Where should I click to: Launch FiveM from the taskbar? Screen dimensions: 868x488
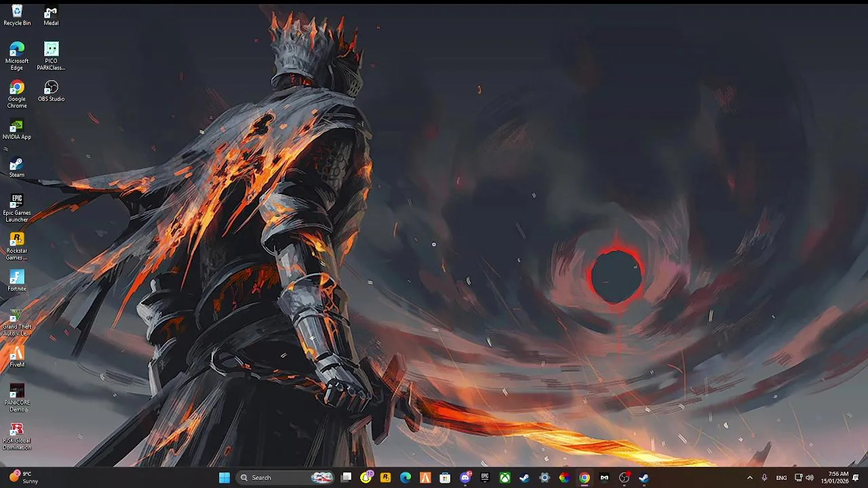[425, 478]
